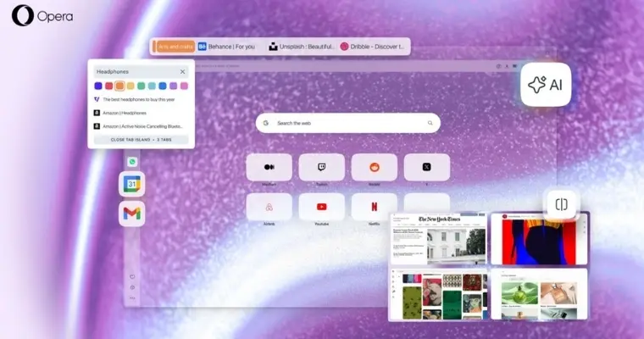Open the Reddit speed dial tile

[375, 167]
